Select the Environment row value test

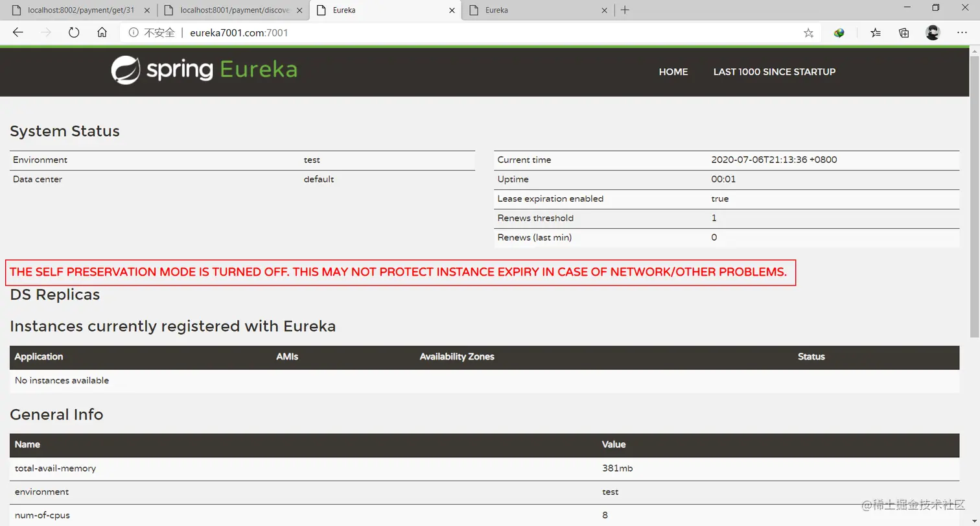coord(312,160)
